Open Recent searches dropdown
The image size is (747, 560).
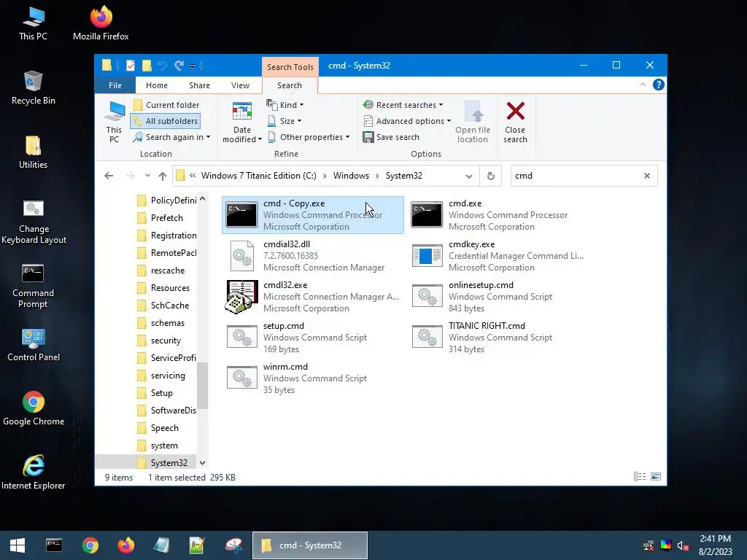coord(403,105)
